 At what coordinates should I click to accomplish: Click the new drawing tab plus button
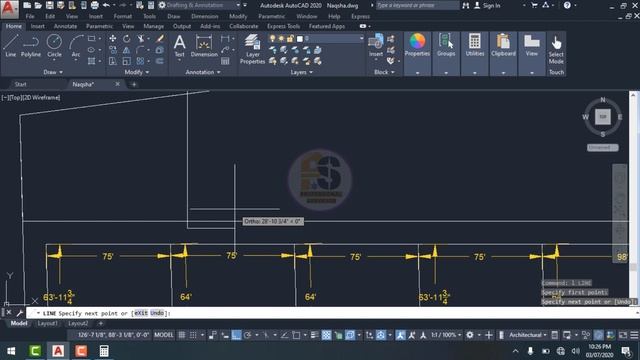[x=133, y=84]
